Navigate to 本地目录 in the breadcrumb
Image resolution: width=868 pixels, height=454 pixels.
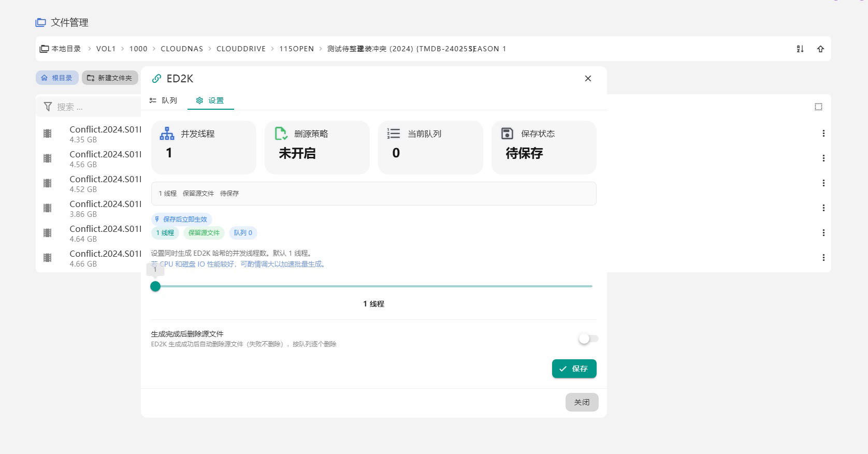[x=61, y=49]
